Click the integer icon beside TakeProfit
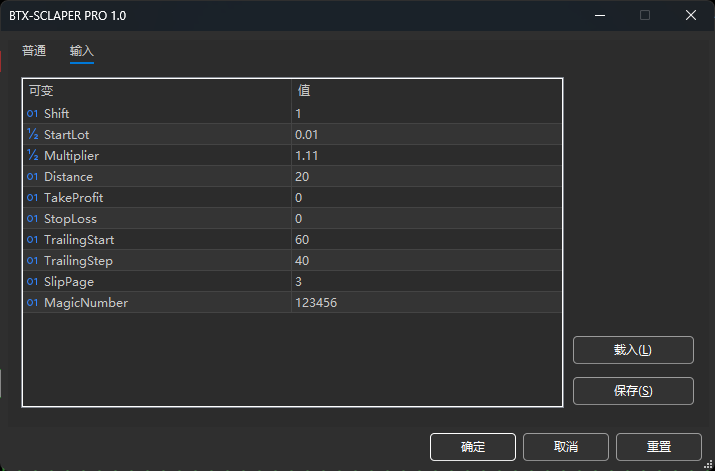The height and width of the screenshot is (471, 715). click(x=32, y=198)
